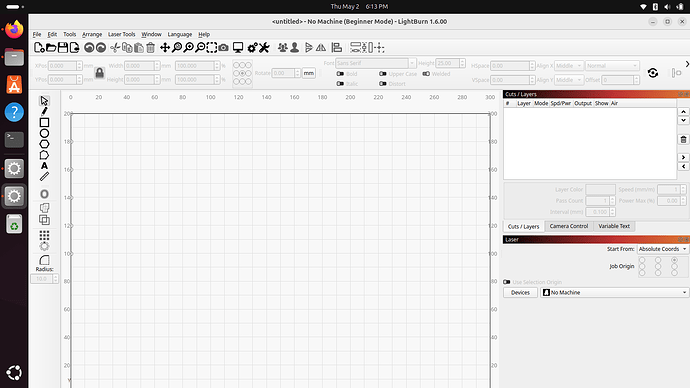690x388 pixels.
Task: Activate the Text tool (letter A)
Action: pos(44,166)
